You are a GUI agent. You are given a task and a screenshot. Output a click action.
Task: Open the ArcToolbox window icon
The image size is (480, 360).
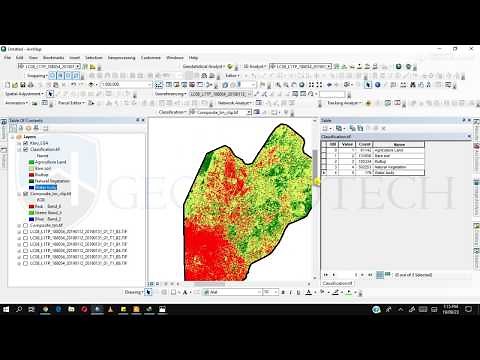(192, 85)
